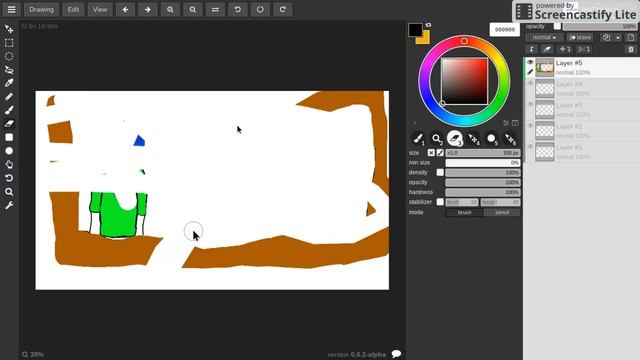Click the redo right-arrow toolbar button
Screen dimensions: 640x360
(148, 9)
